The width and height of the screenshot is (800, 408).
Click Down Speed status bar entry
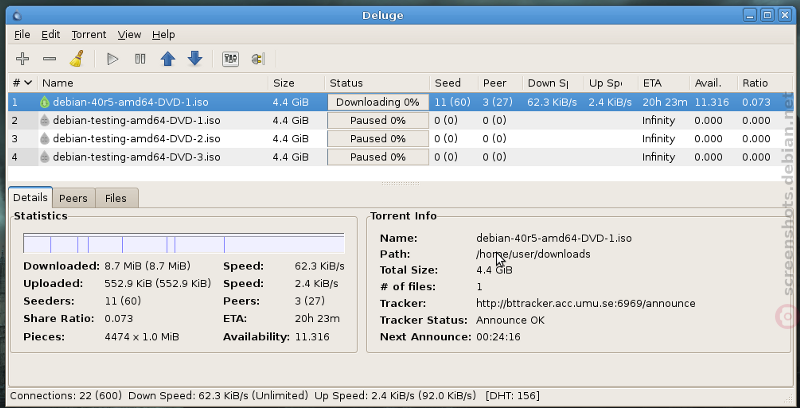coord(218,396)
